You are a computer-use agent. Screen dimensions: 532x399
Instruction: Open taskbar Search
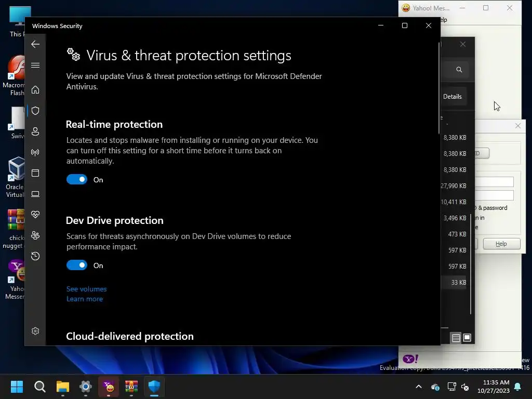click(x=39, y=387)
